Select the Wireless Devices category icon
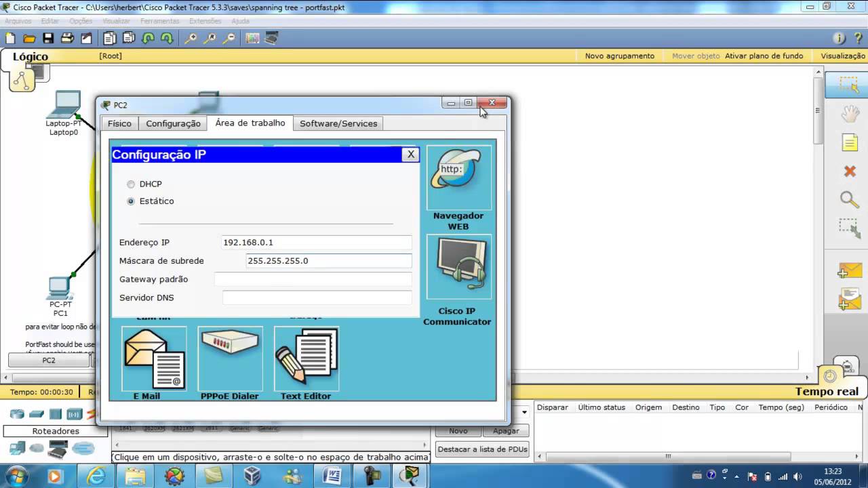This screenshot has height=488, width=868. click(74, 414)
